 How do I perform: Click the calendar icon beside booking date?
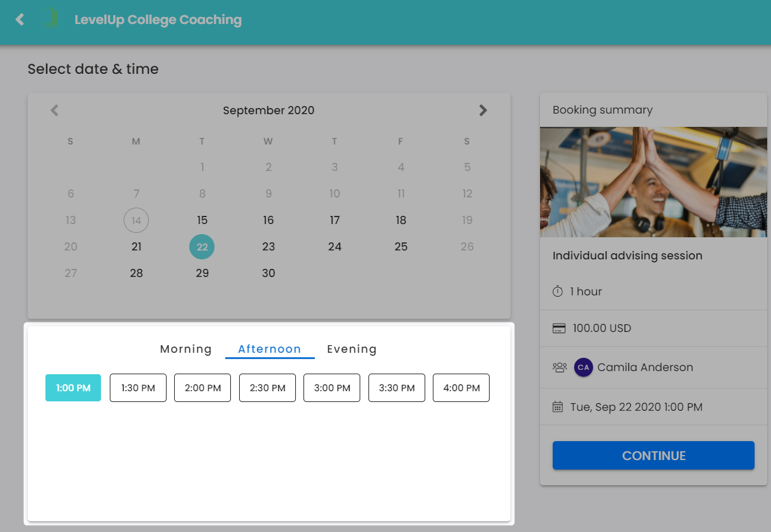click(558, 407)
